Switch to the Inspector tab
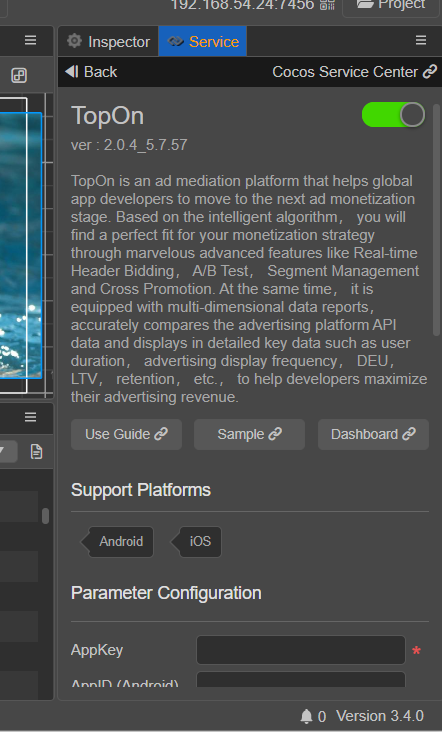 tap(108, 42)
